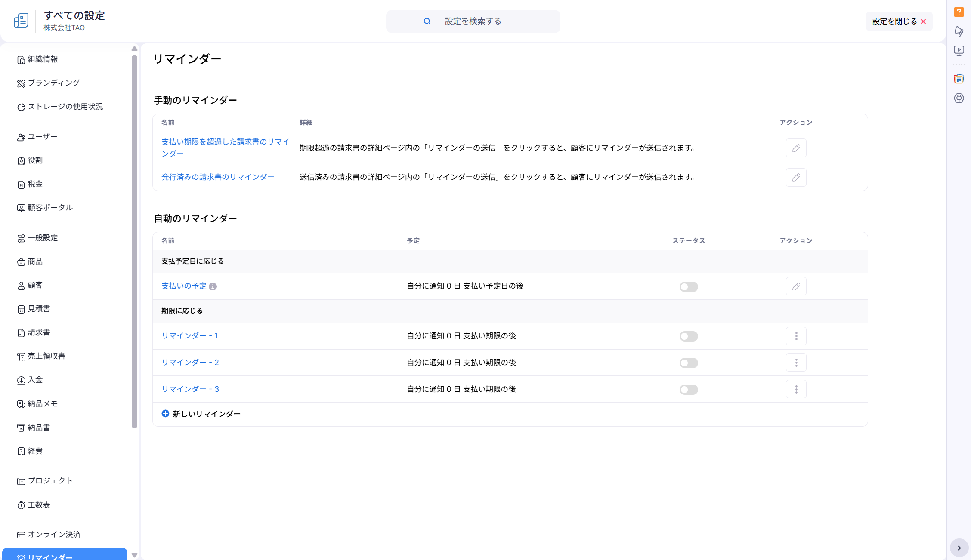The width and height of the screenshot is (971, 560).
Task: Click the 設定を閉じる button
Action: pos(899,22)
